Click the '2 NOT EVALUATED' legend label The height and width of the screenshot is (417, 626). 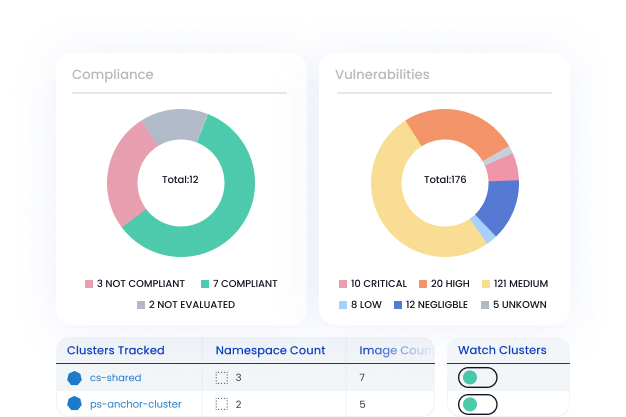click(192, 305)
